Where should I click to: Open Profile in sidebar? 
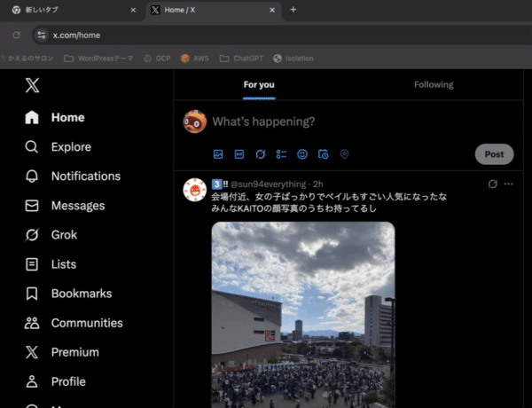pyautogui.click(x=55, y=381)
